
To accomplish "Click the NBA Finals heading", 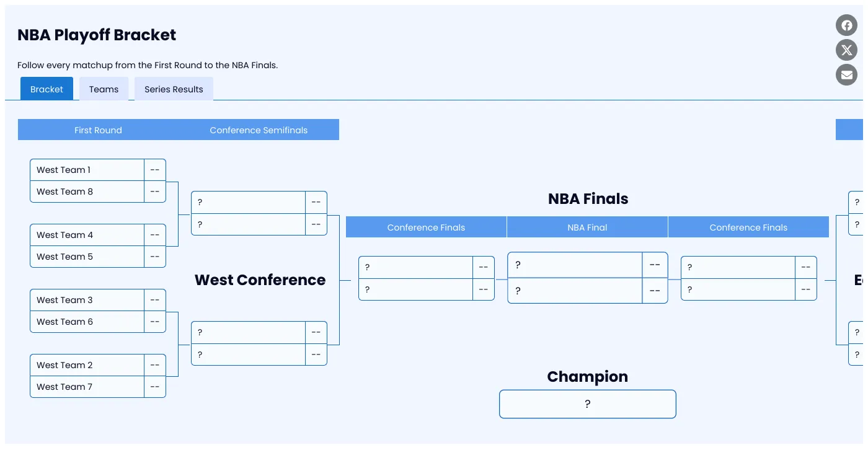I will tap(588, 199).
